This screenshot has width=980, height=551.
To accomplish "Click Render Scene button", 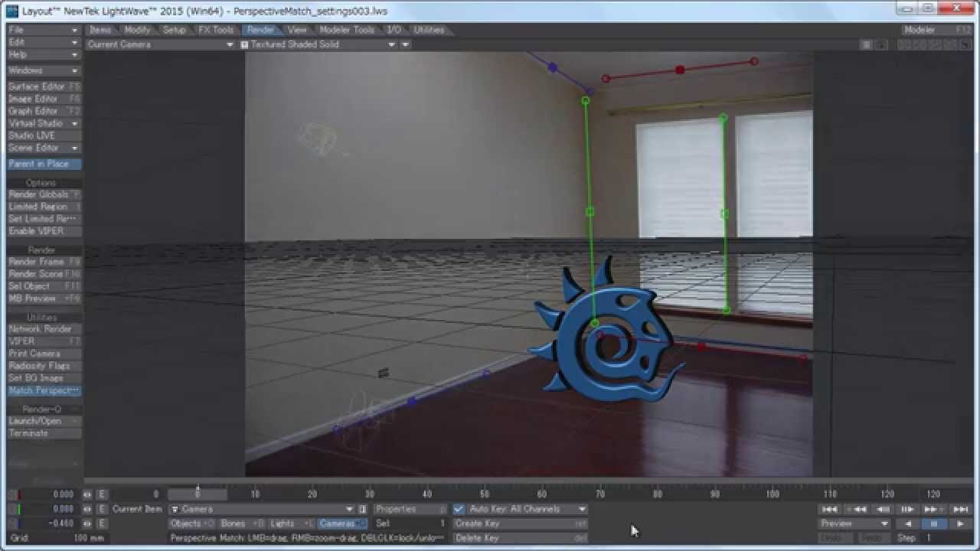I will pos(44,274).
